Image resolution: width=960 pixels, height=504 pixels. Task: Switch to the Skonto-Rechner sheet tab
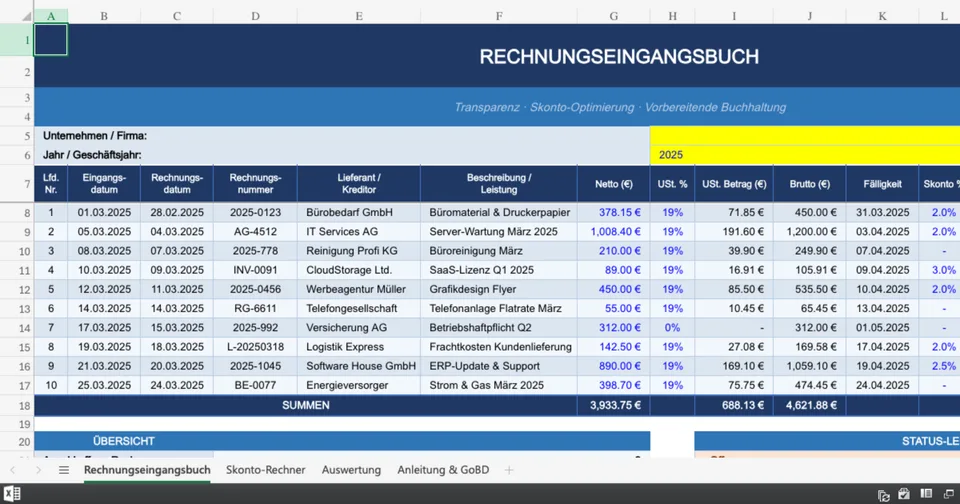(x=266, y=470)
